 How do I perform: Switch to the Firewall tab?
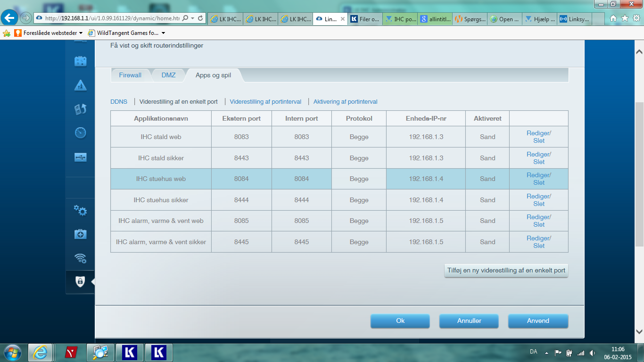pos(130,75)
